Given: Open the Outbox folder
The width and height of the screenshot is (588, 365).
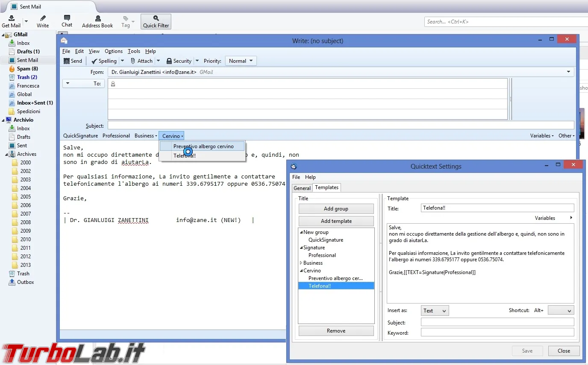Looking at the screenshot, I should pos(25,282).
